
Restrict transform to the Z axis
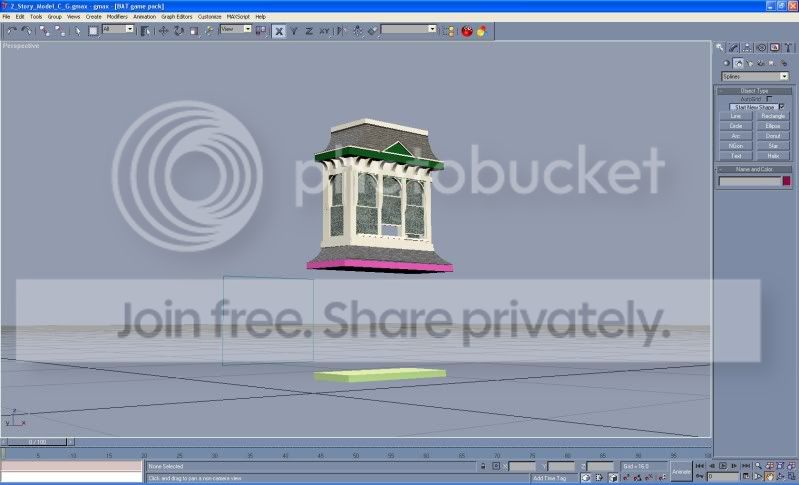point(309,31)
